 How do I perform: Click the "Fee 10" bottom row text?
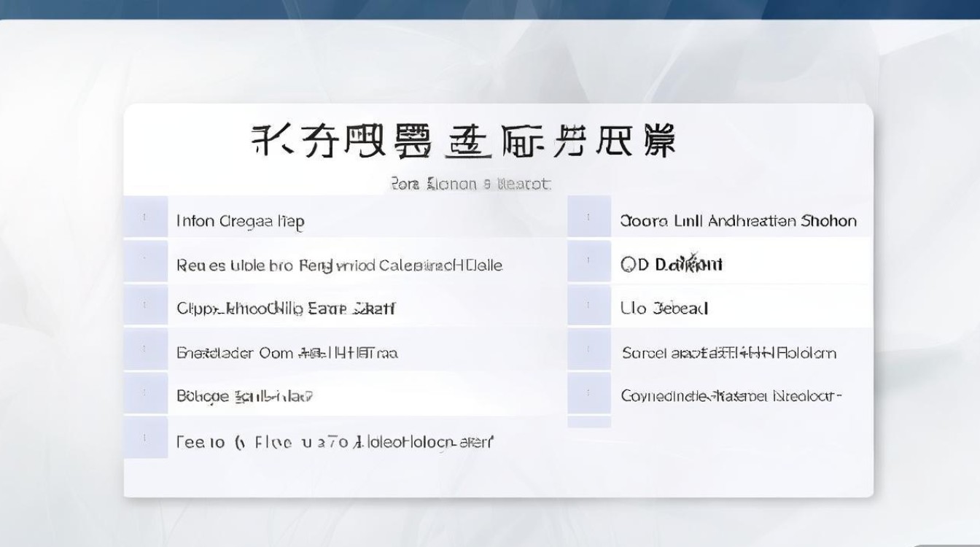[334, 442]
